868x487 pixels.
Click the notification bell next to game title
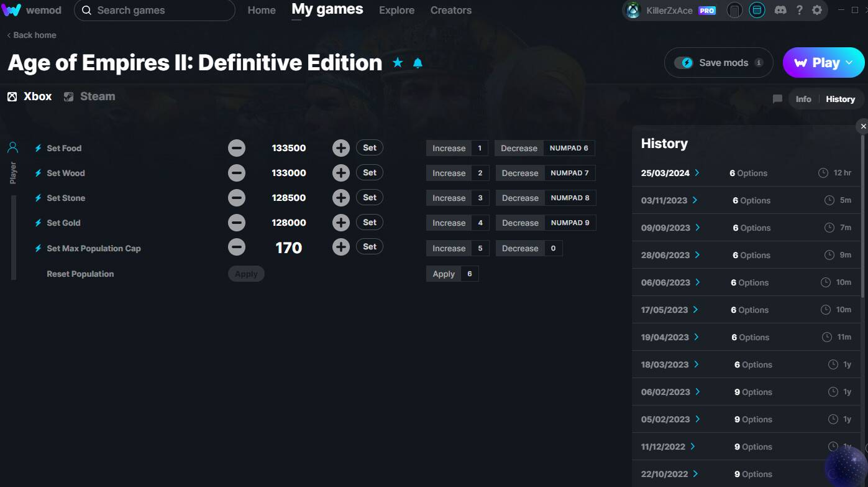click(418, 63)
